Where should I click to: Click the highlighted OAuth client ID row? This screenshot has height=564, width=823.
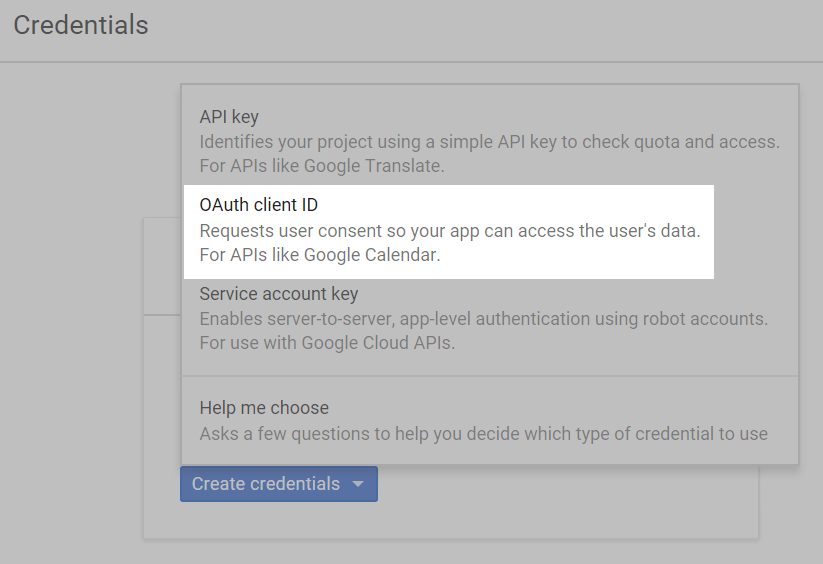click(x=449, y=231)
